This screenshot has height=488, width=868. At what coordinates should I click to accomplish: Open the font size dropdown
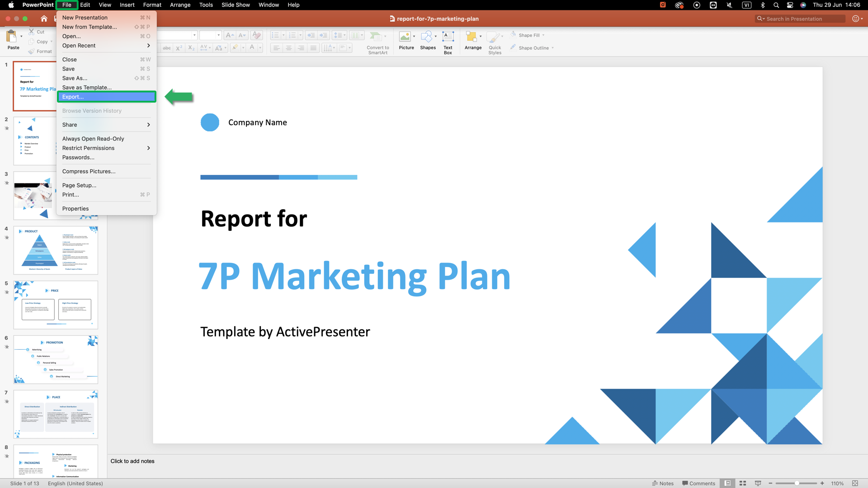coord(218,35)
